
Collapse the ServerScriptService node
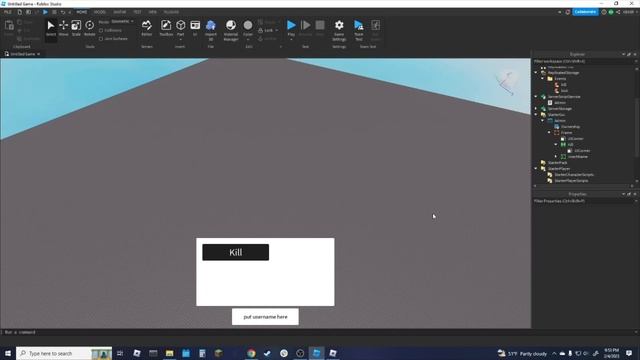click(536, 97)
